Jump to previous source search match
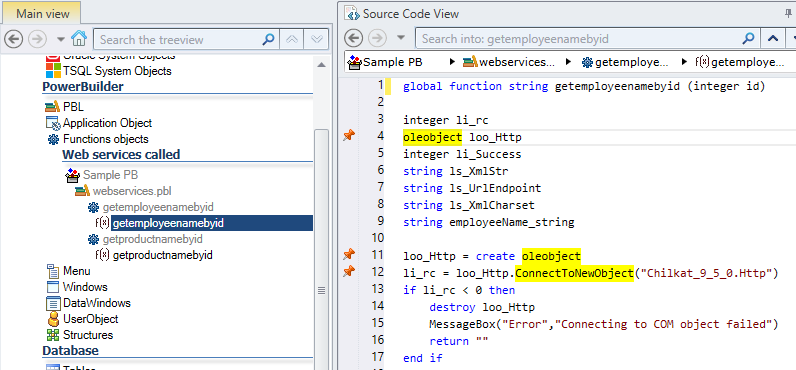Viewport: 796px width, 370px height. (x=773, y=39)
